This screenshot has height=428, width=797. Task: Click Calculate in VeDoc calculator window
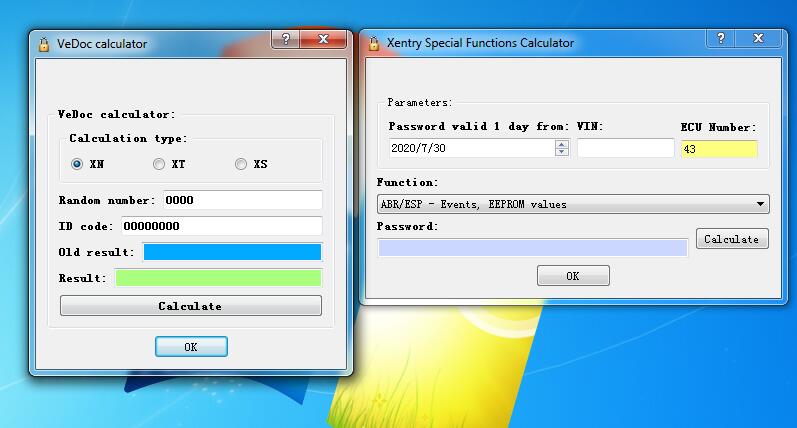[x=191, y=305]
